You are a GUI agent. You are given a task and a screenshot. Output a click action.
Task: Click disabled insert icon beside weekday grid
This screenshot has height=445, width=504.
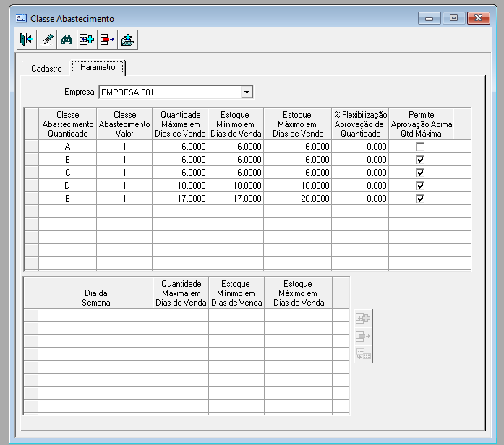364,318
